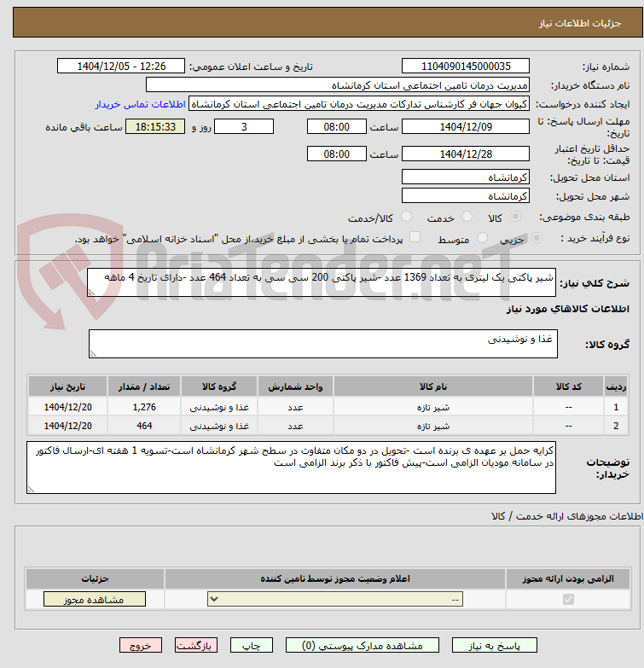Click the اعلام وضعیت مجوز توسط تامین کننده header

(335, 578)
